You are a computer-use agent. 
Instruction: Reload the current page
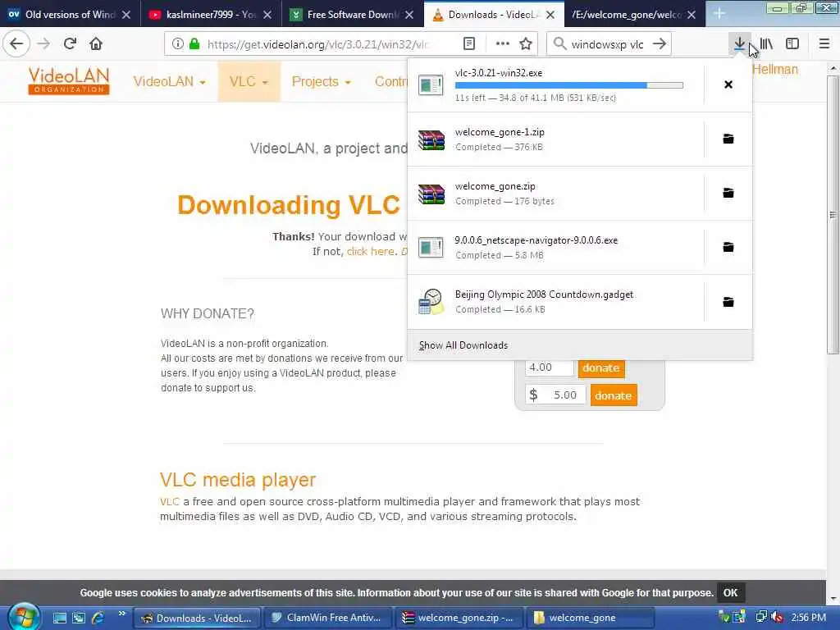(70, 44)
